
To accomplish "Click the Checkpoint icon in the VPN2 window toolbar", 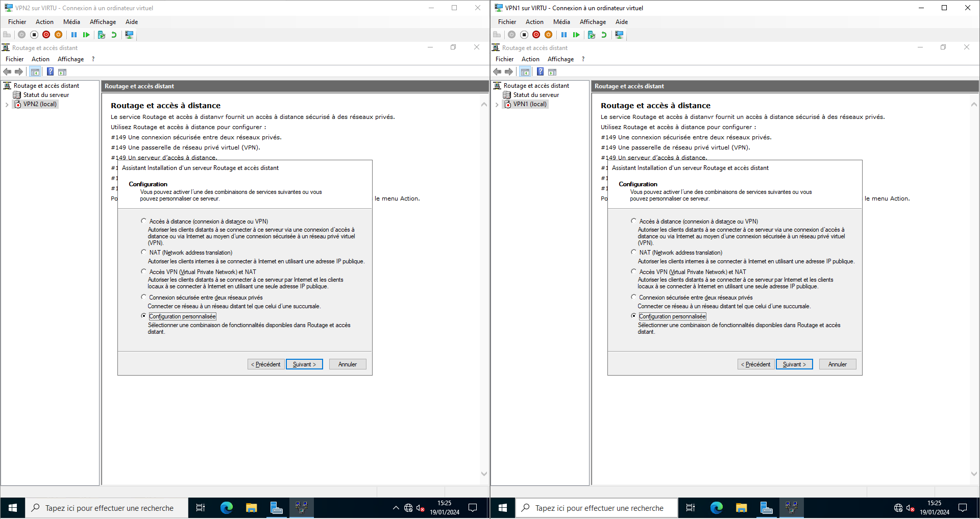I will (101, 35).
